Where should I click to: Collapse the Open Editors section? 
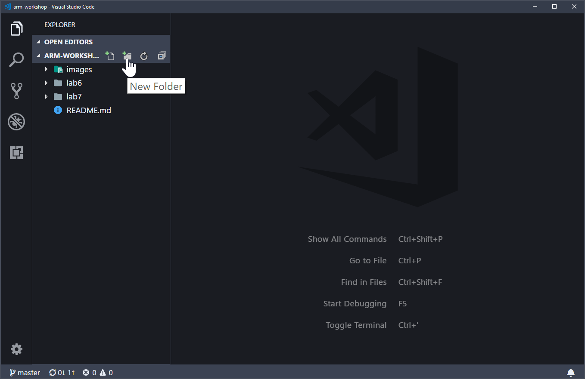click(x=68, y=42)
